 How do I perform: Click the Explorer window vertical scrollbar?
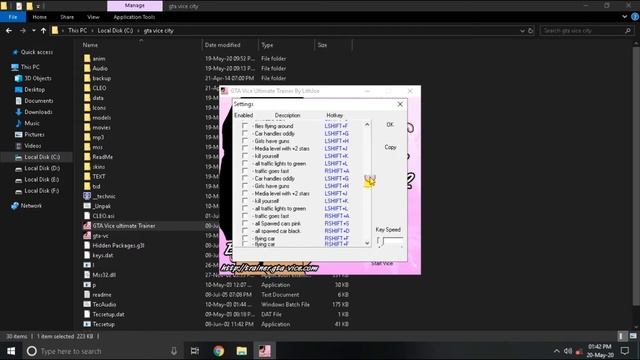[x=636, y=176]
